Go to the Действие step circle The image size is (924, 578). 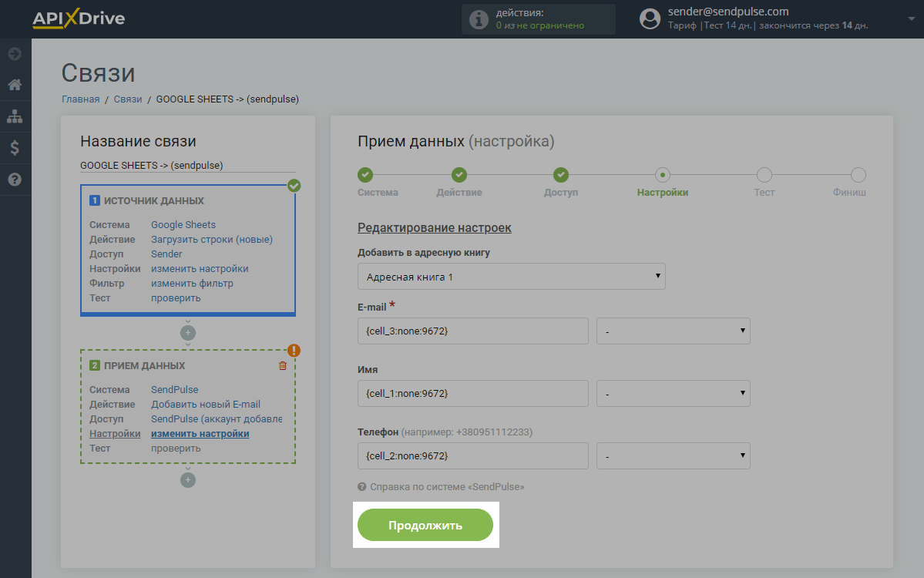(459, 175)
